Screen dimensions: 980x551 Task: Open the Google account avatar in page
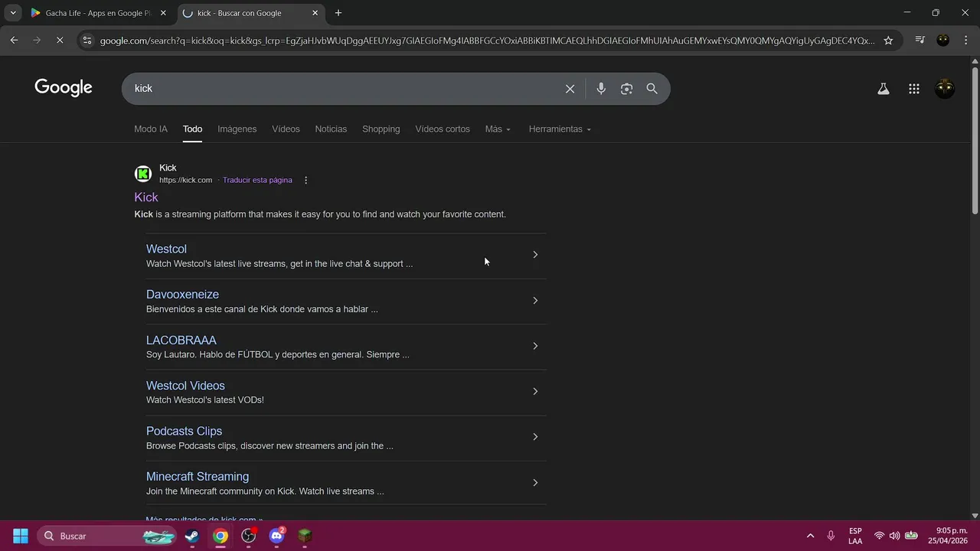pos(945,89)
